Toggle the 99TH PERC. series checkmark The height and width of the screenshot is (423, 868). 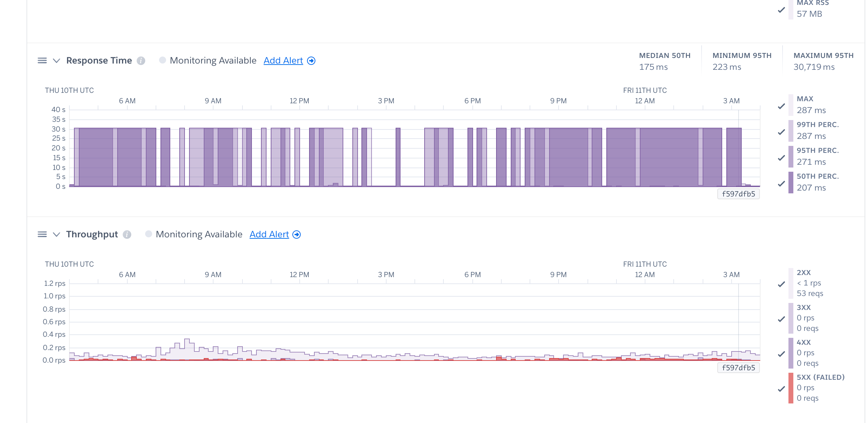[x=781, y=132]
